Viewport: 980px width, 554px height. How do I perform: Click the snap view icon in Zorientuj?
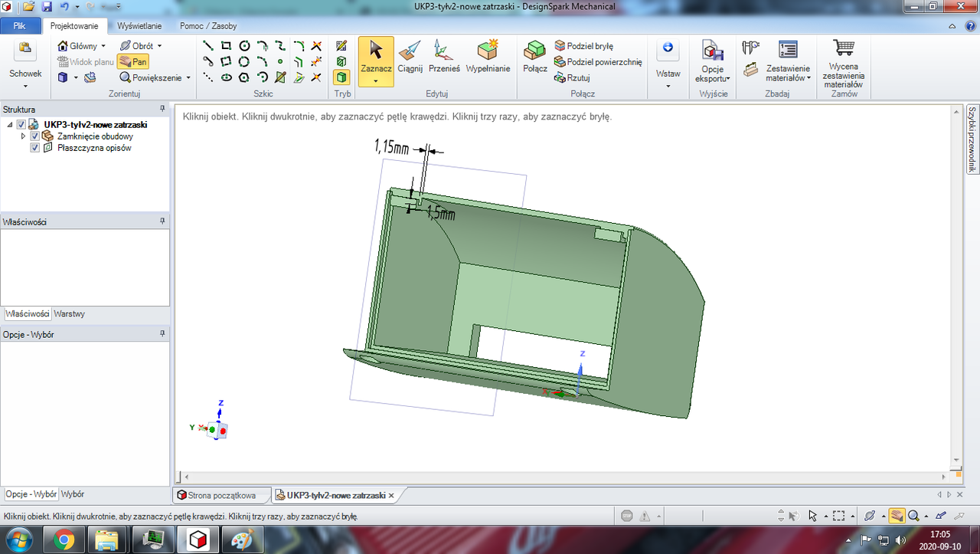pos(90,77)
